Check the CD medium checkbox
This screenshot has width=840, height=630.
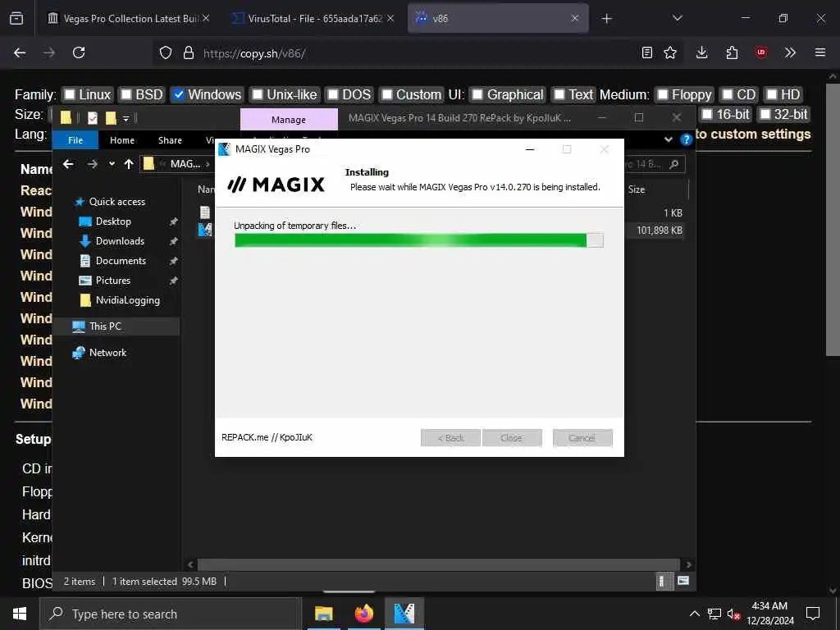[x=727, y=95]
